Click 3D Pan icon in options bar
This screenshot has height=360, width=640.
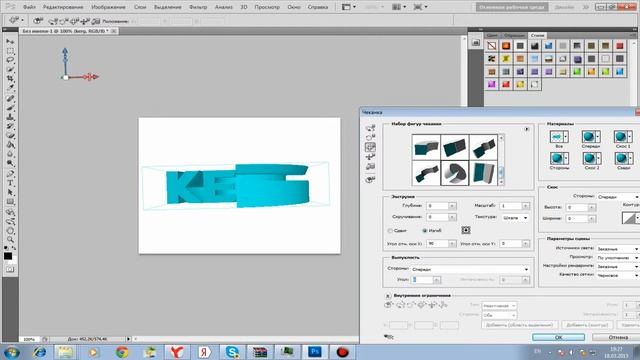74,21
